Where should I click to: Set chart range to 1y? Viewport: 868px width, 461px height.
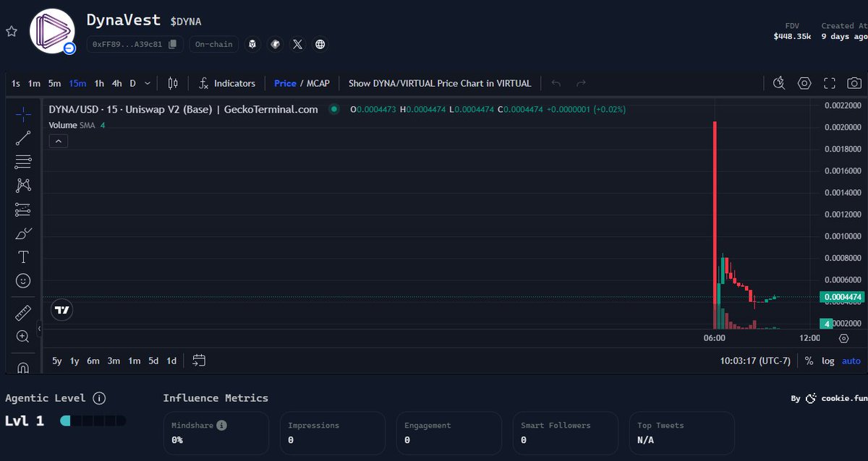point(75,361)
